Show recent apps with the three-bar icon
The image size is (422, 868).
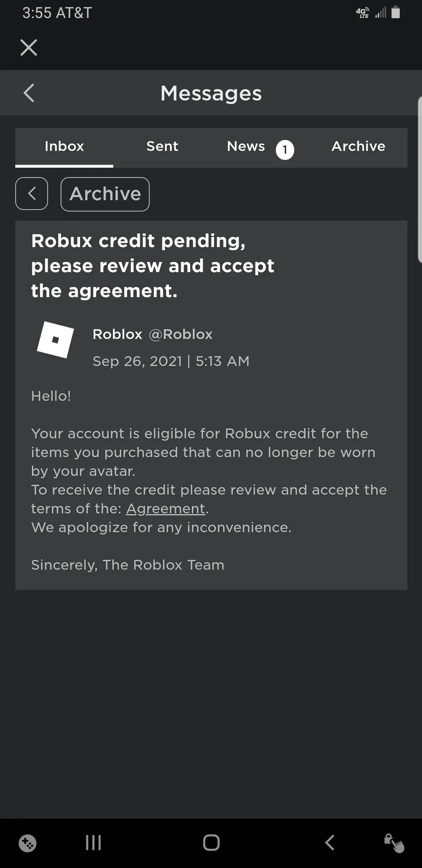point(93,843)
